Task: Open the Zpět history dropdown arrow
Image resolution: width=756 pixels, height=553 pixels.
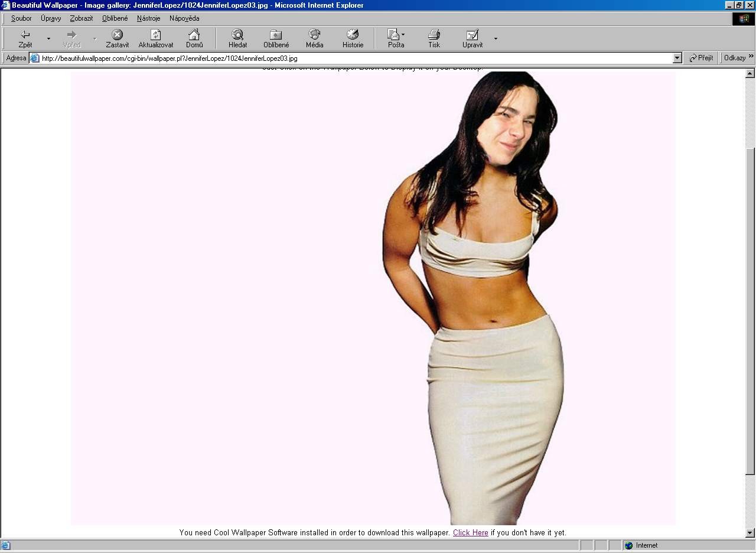Action: point(48,39)
